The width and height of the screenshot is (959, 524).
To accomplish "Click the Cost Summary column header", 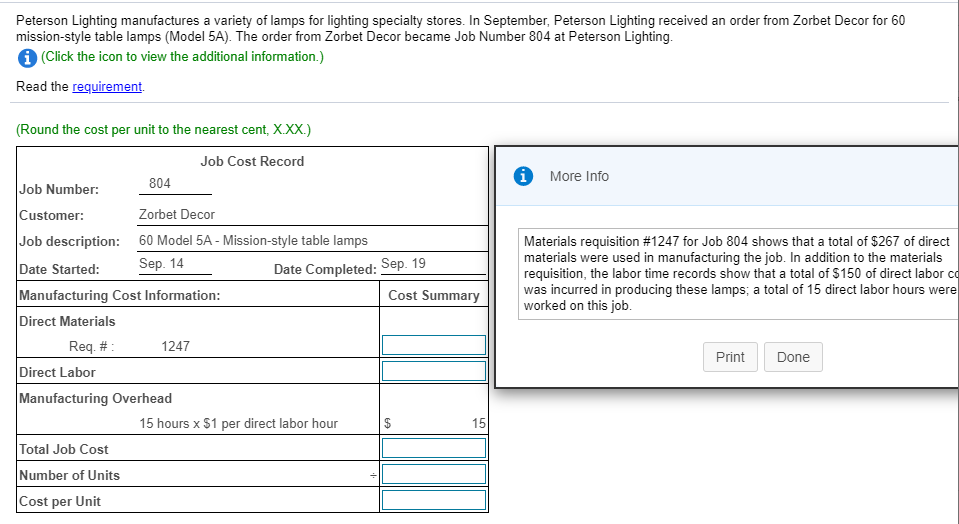I will click(x=433, y=295).
